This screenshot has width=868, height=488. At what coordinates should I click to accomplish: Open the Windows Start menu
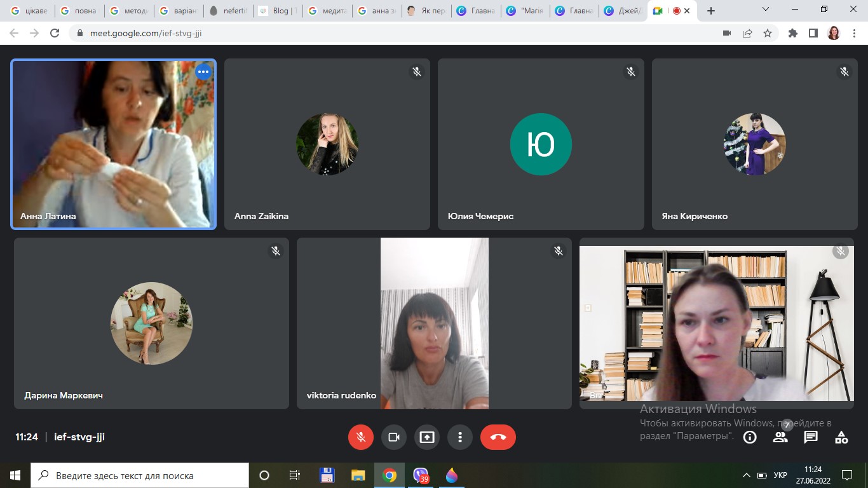(x=15, y=475)
